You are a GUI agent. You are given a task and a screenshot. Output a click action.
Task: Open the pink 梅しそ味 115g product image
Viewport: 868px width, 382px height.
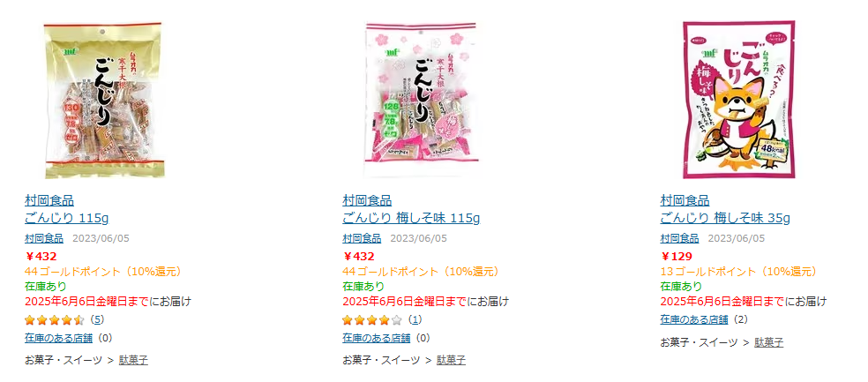click(x=421, y=100)
